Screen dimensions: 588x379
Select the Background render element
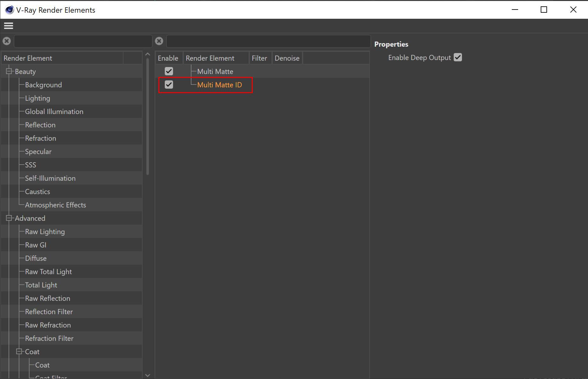tap(43, 85)
